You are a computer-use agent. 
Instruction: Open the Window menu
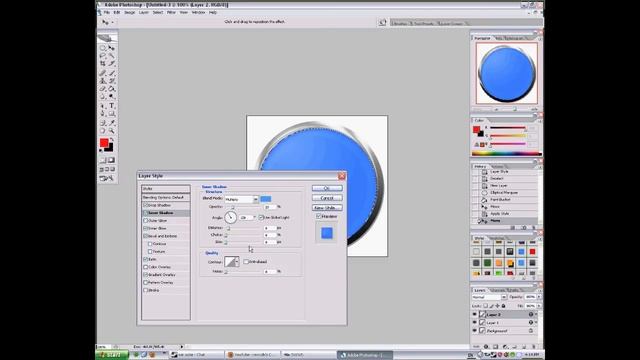click(198, 13)
